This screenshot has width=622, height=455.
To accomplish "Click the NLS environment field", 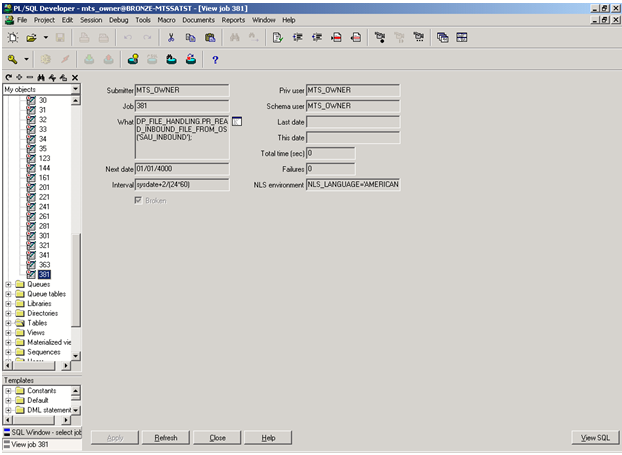I will 353,185.
